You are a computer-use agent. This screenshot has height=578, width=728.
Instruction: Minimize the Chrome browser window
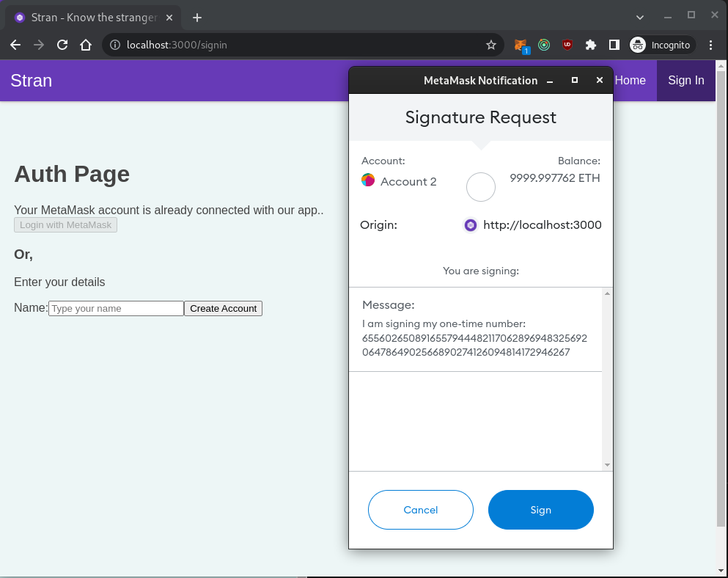coord(668,17)
